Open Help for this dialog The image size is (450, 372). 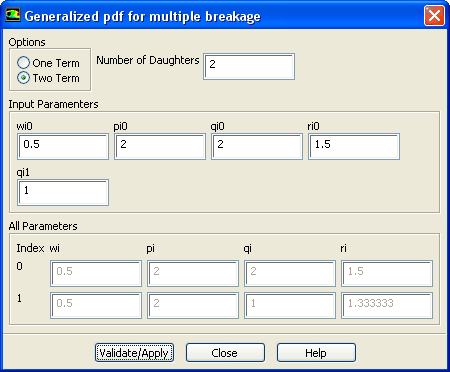click(x=316, y=353)
